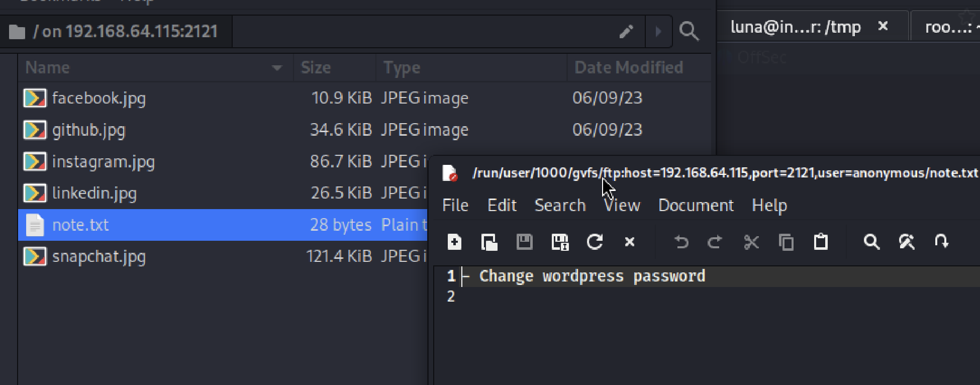Sort files by Date Modified column
980x385 pixels.
(x=629, y=67)
